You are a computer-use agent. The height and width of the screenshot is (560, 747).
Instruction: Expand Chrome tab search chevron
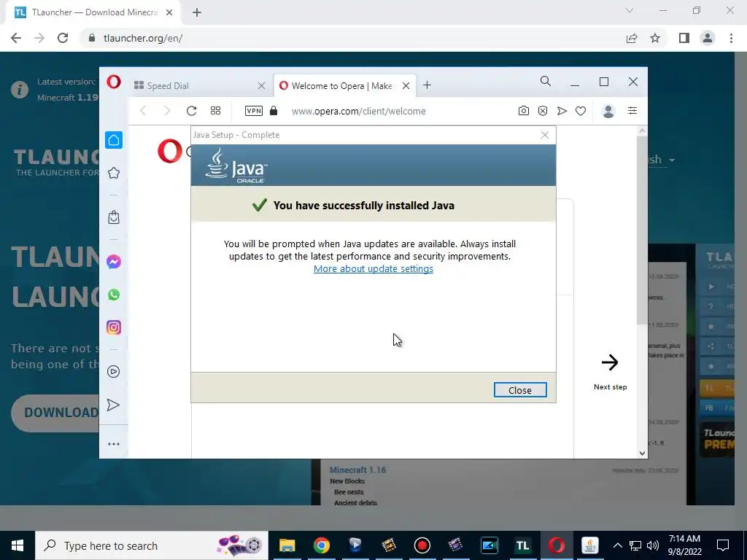pos(630,10)
